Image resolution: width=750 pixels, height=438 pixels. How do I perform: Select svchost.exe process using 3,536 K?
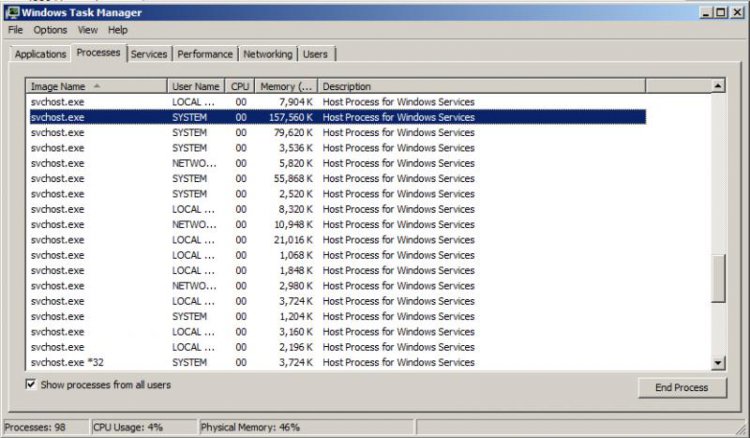coord(338,148)
